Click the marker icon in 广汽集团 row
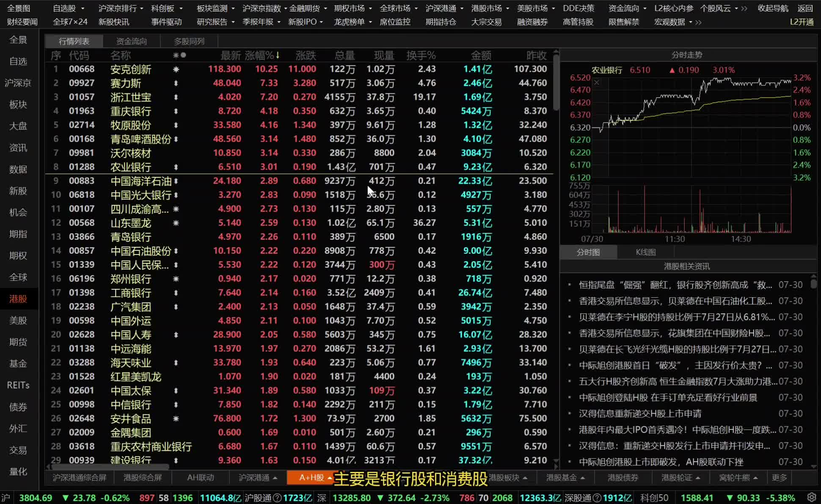The height and width of the screenshot is (504, 821). pos(176,306)
